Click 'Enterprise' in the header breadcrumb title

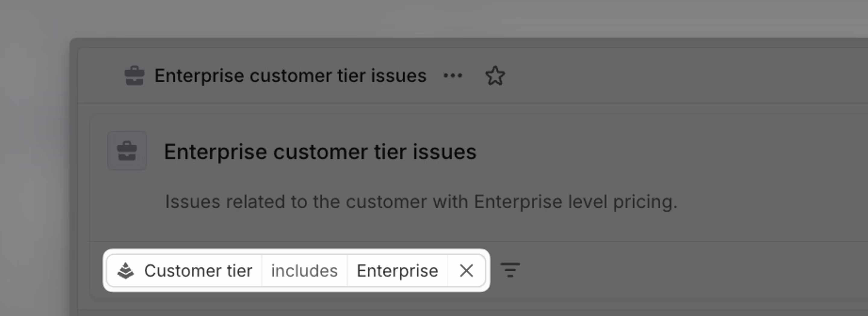[x=199, y=76]
